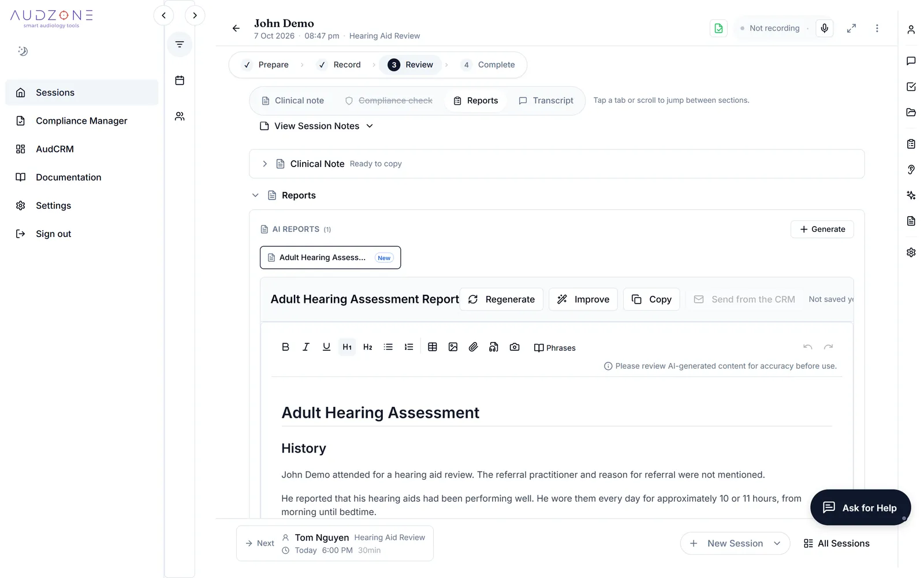This screenshot has width=924, height=578.
Task: Expand session to full screen
Action: coord(851,28)
